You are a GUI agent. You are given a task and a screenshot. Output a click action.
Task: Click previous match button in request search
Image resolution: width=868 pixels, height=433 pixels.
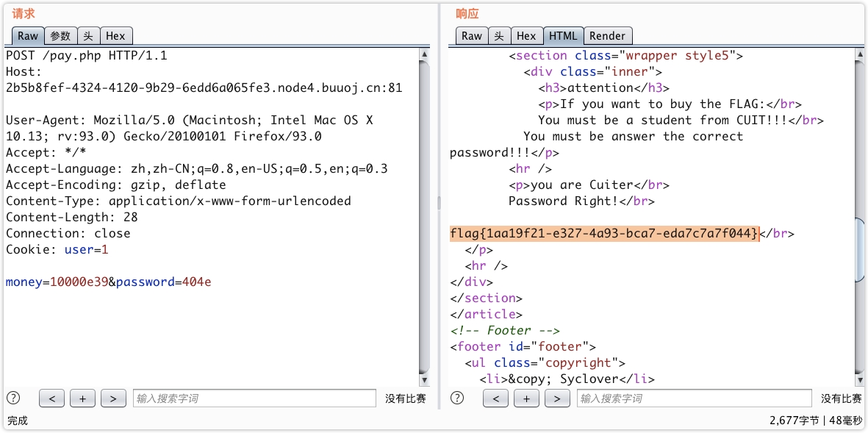click(x=51, y=398)
